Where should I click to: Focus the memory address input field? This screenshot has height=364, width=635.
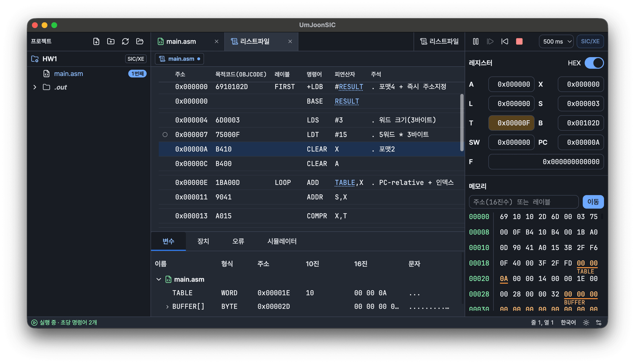[524, 202]
